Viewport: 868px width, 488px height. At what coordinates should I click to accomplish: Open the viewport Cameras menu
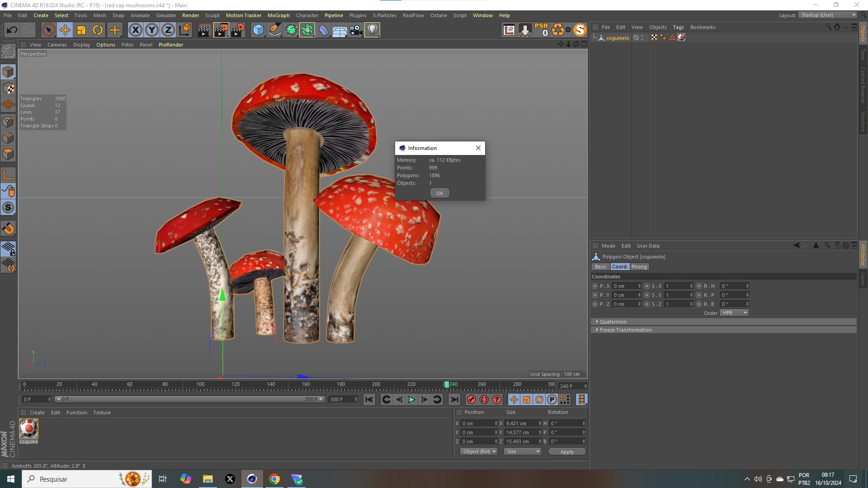[57, 45]
